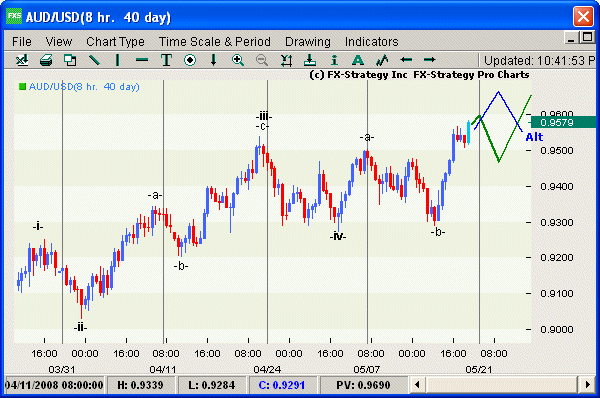Click the -ii- wave label
Image resolution: width=600 pixels, height=398 pixels.
[80, 327]
